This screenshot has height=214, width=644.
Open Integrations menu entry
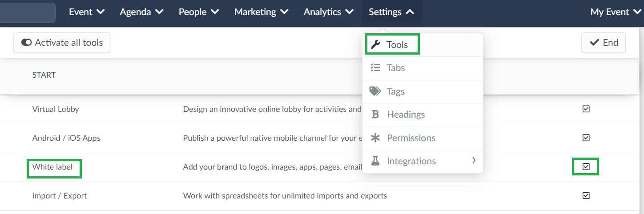click(423, 161)
